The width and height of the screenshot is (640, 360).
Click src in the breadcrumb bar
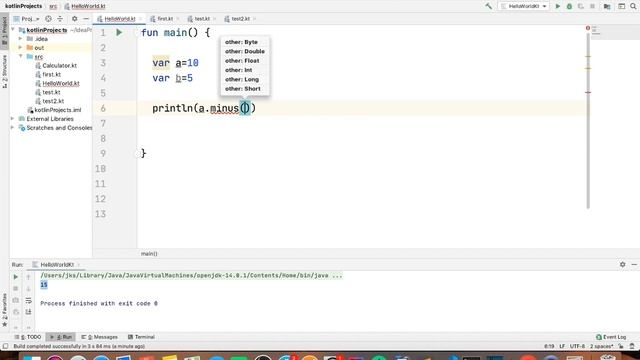click(53, 6)
